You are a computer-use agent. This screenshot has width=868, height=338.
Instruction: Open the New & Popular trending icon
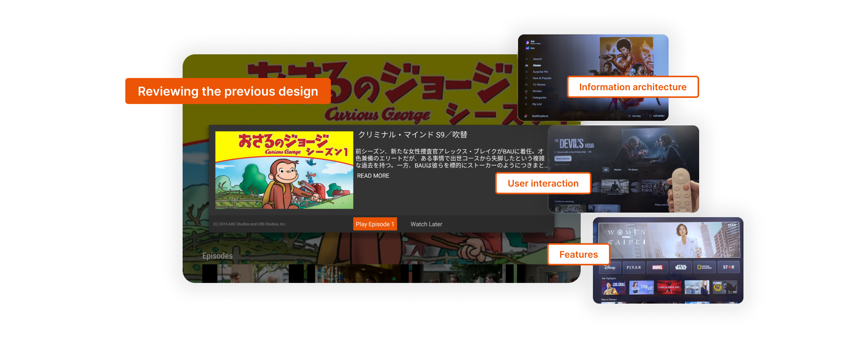(526, 78)
